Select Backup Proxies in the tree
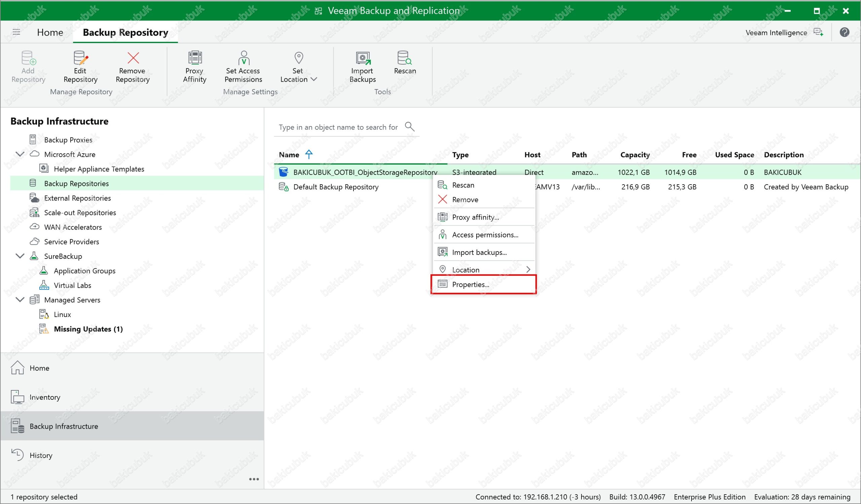The width and height of the screenshot is (861, 504). (x=68, y=140)
